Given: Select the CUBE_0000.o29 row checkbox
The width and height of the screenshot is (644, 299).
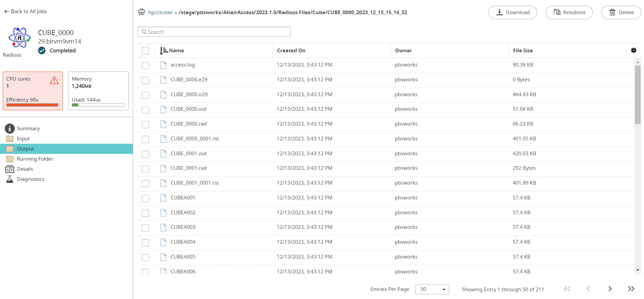Looking at the screenshot, I should click(x=146, y=95).
